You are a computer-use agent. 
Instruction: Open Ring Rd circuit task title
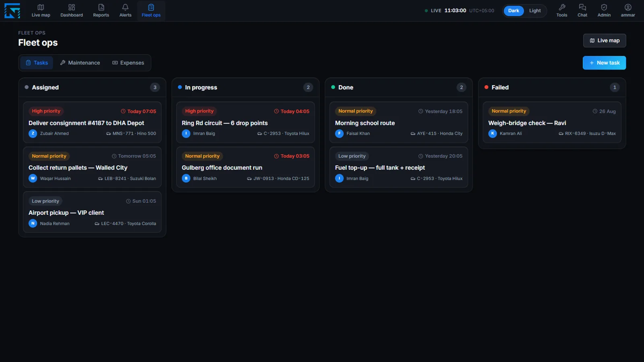(x=225, y=123)
